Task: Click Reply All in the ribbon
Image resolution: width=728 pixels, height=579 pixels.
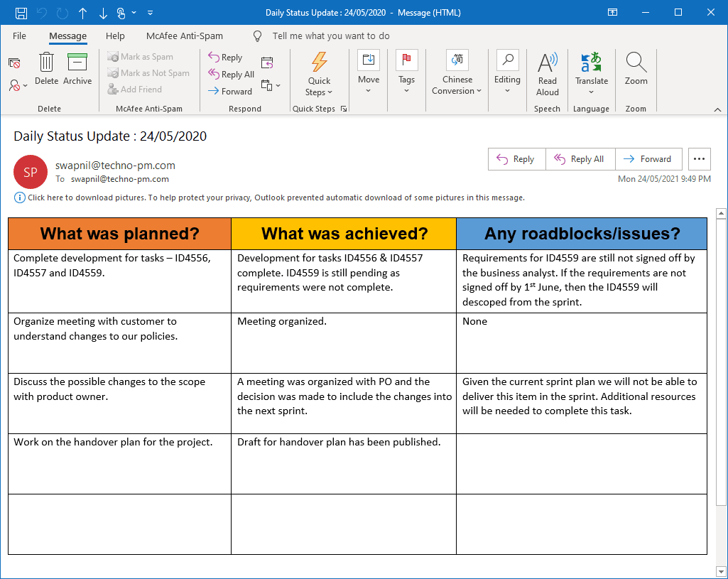Action: coord(231,75)
